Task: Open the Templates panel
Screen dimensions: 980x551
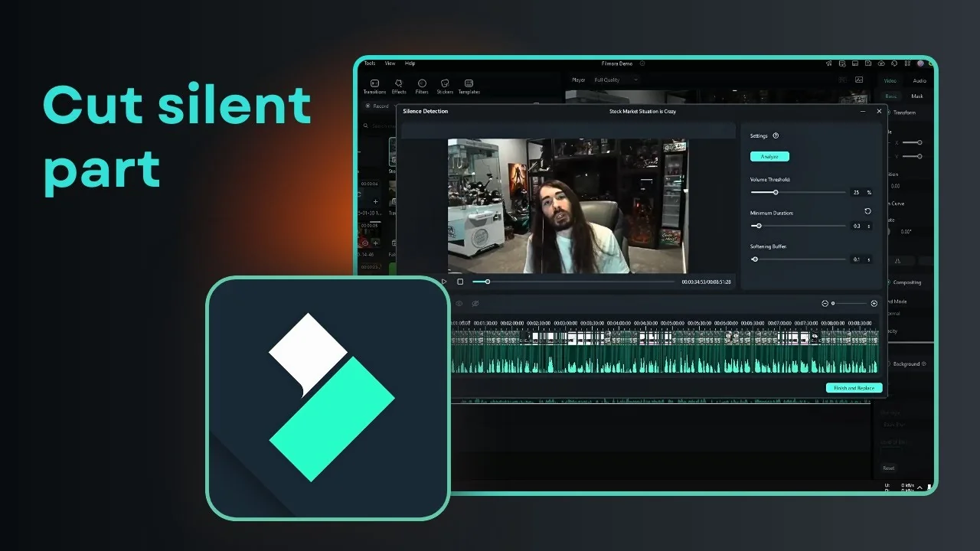Action: click(x=469, y=86)
